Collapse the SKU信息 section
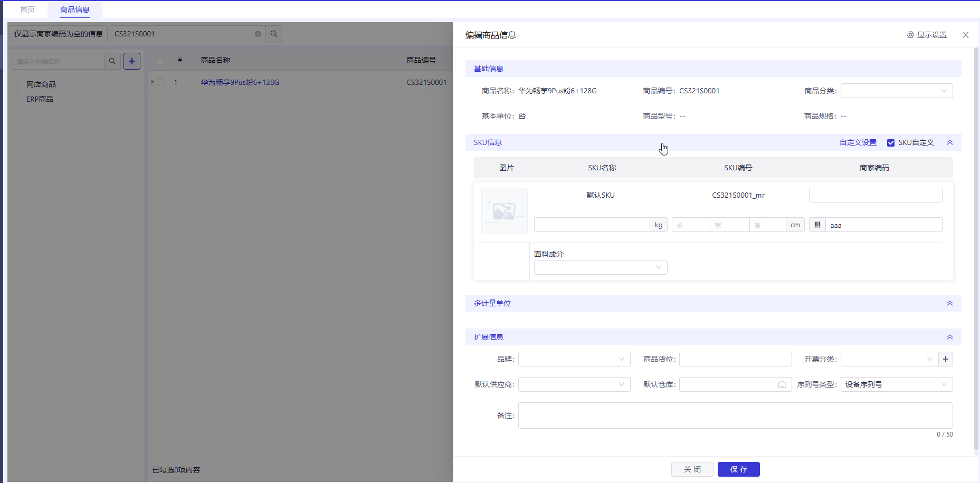This screenshot has width=980, height=483. (950, 143)
